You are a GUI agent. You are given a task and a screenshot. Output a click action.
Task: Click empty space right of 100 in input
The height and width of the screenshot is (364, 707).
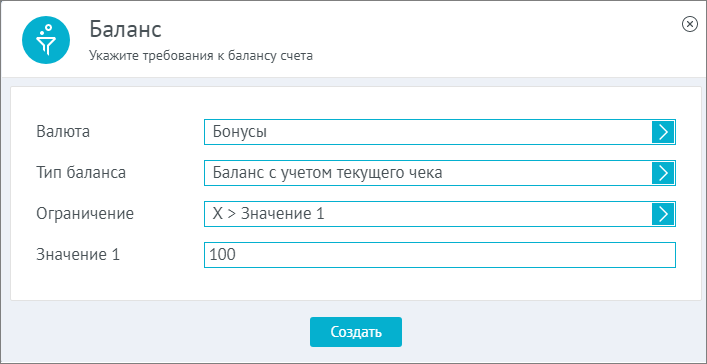(x=451, y=255)
